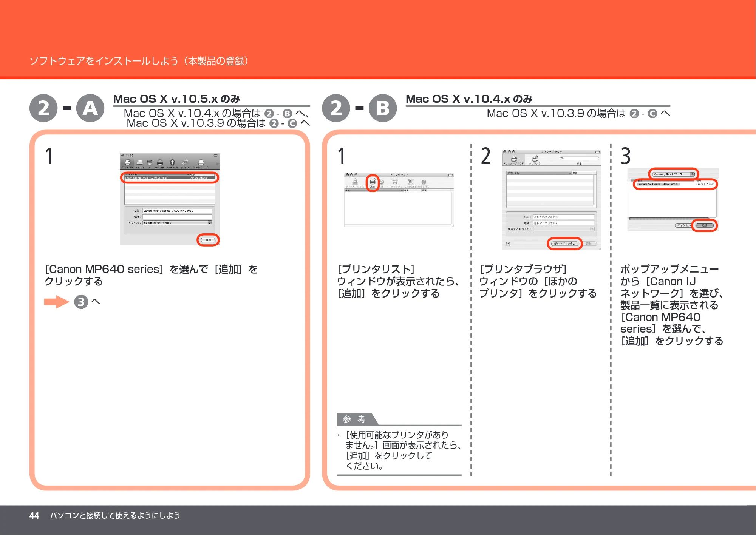Click the ほかのプリンタ... button

coord(565,244)
